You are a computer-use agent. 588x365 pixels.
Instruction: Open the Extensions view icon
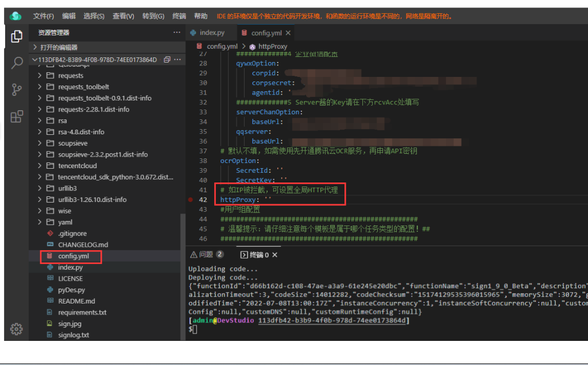tap(17, 117)
